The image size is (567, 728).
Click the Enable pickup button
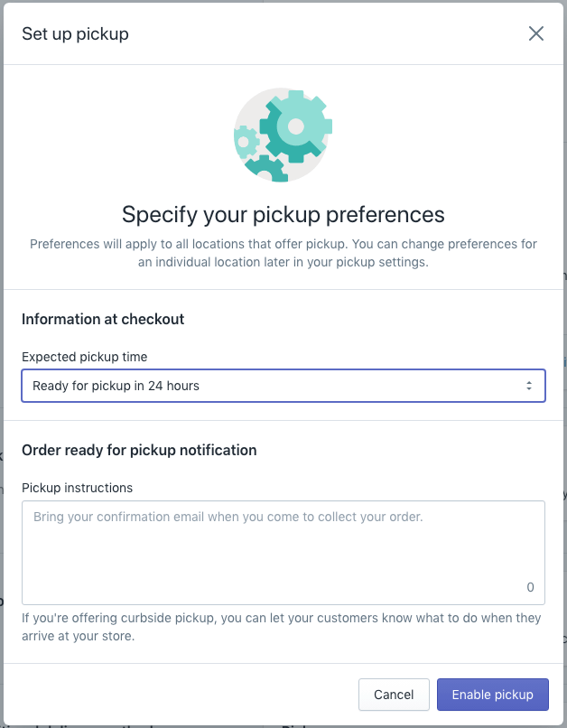pos(493,694)
